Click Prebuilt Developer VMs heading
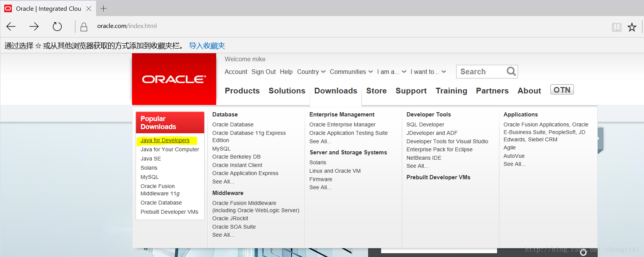 [x=438, y=177]
